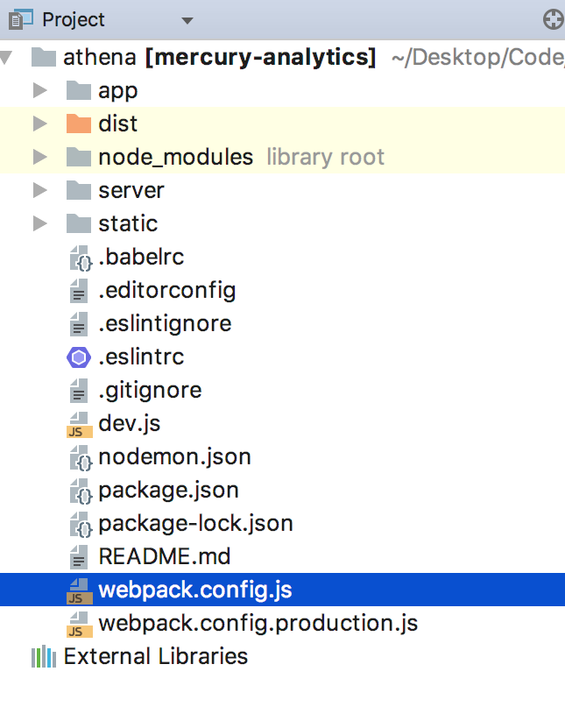Click the static folder icon
The height and width of the screenshot is (728, 565).
[79, 223]
